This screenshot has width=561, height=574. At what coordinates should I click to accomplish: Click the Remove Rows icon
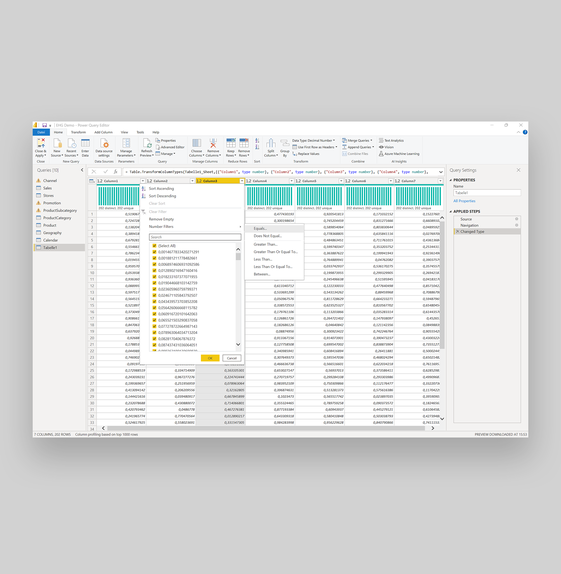click(x=244, y=143)
